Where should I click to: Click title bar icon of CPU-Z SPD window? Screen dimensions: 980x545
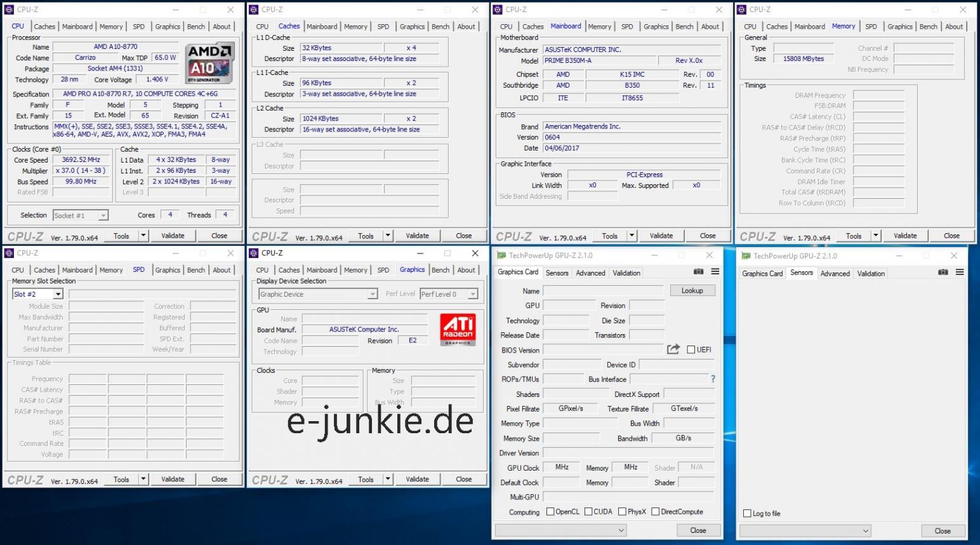point(10,253)
